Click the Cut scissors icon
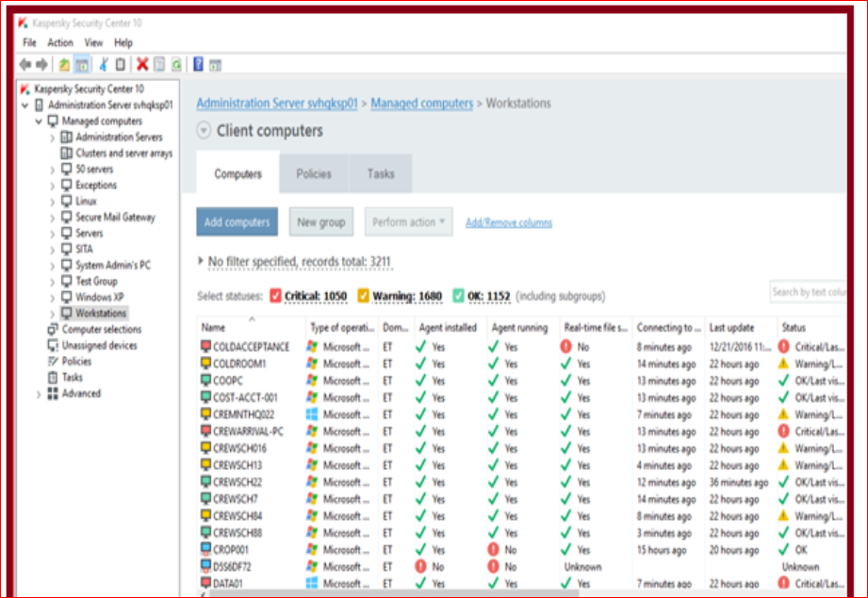The image size is (868, 598). pyautogui.click(x=104, y=65)
